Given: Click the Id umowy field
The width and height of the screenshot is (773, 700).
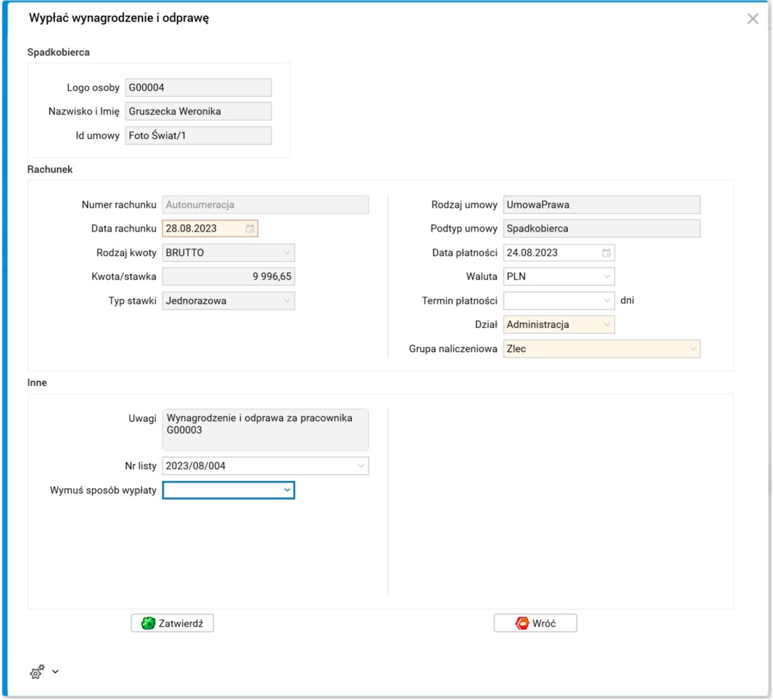Looking at the screenshot, I should coord(198,135).
